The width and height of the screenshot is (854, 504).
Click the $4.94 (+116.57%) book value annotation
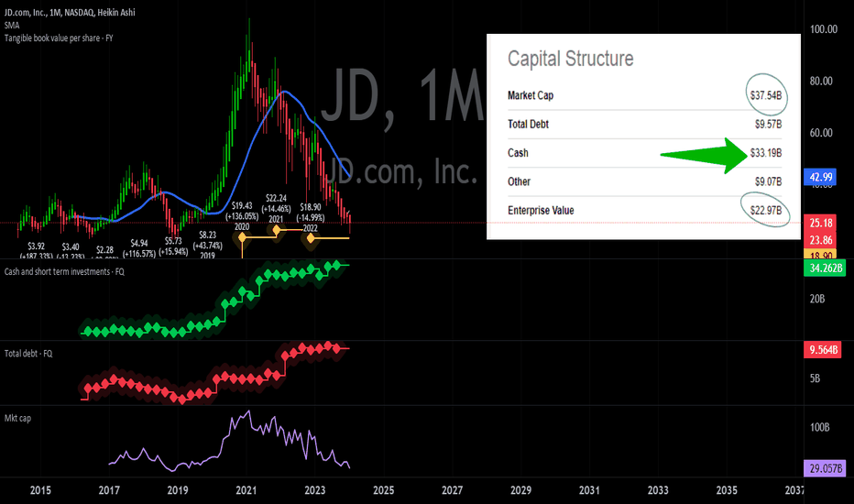point(139,248)
